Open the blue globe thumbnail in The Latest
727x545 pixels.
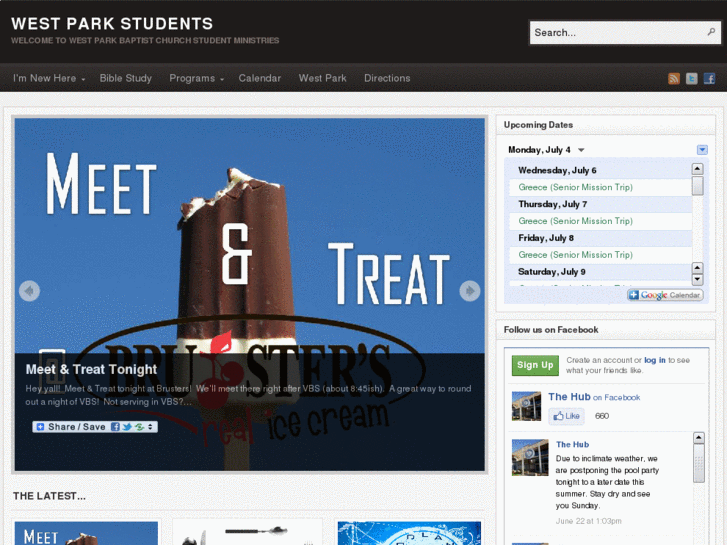point(409,533)
